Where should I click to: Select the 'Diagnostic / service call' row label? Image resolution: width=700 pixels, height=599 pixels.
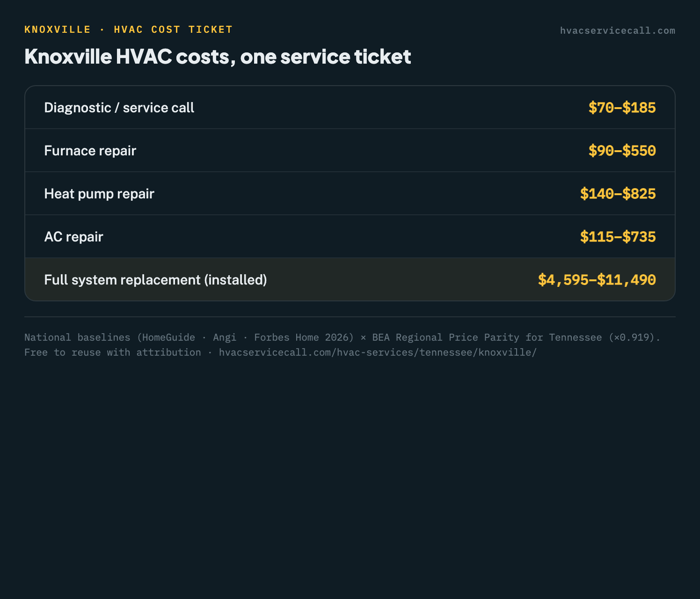click(x=119, y=108)
